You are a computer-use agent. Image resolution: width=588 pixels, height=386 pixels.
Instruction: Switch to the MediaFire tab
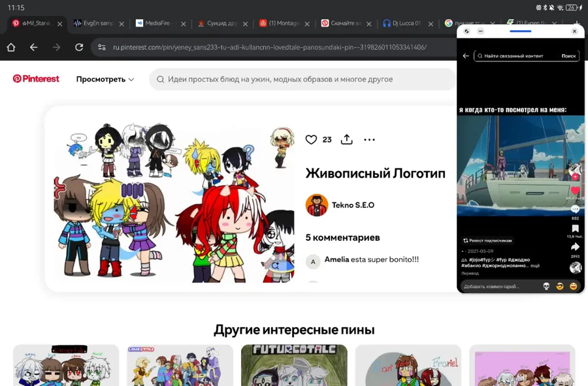pyautogui.click(x=156, y=24)
